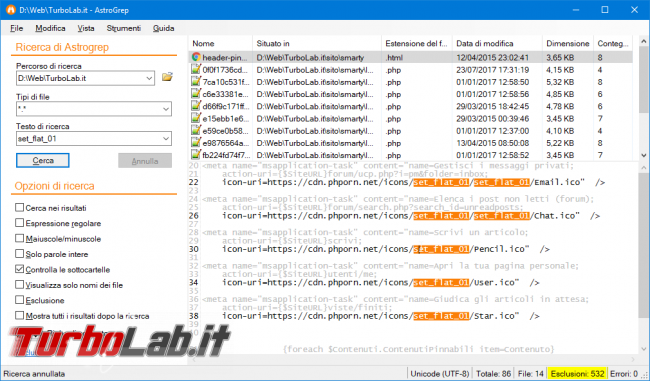Click the Cerca button
The image size is (650, 381).
click(43, 160)
